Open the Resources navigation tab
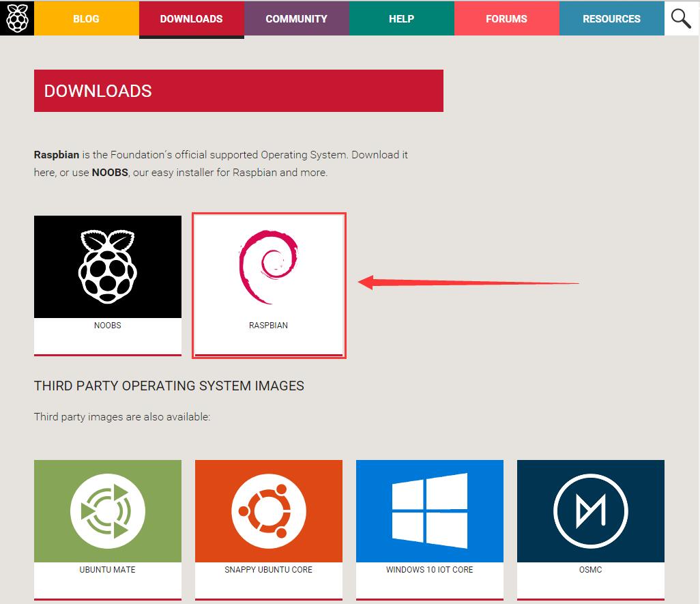The width and height of the screenshot is (700, 604). 611,18
